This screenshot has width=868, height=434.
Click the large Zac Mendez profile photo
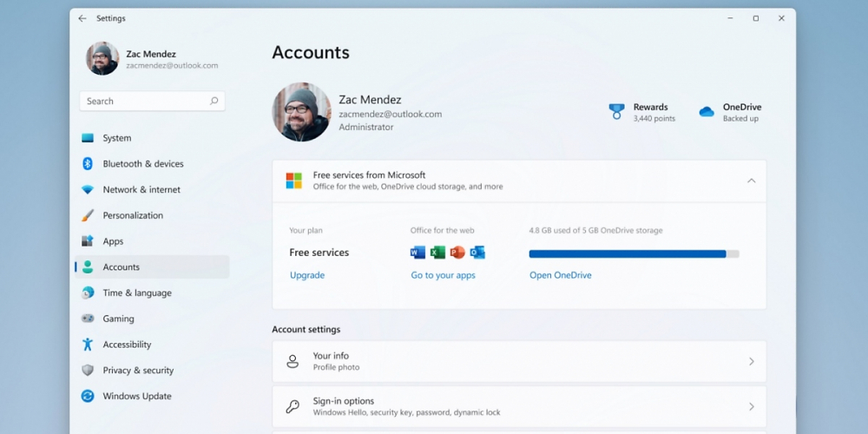(301, 112)
